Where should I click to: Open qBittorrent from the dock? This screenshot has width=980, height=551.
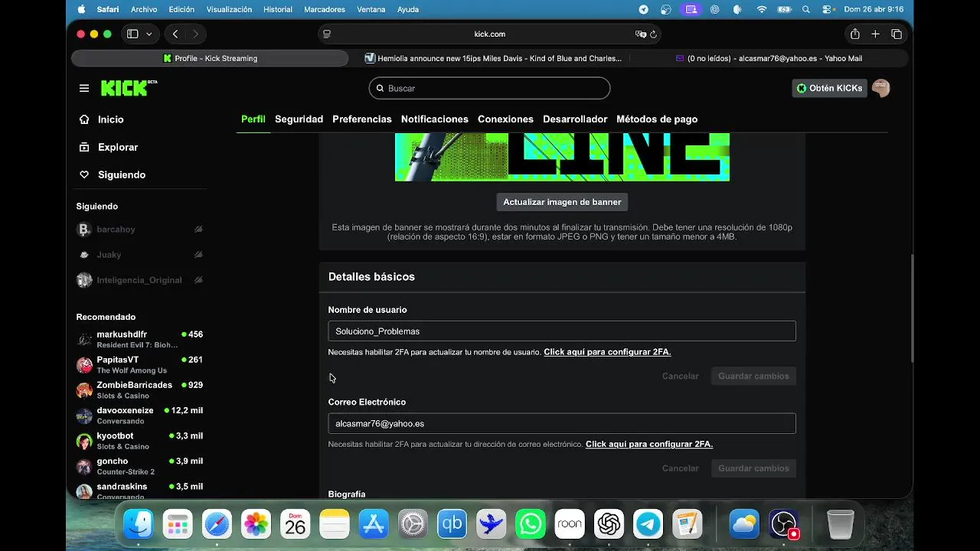click(452, 524)
